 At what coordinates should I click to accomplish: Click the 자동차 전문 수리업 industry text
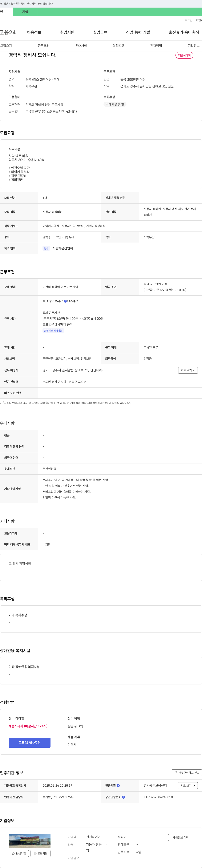point(97,847)
